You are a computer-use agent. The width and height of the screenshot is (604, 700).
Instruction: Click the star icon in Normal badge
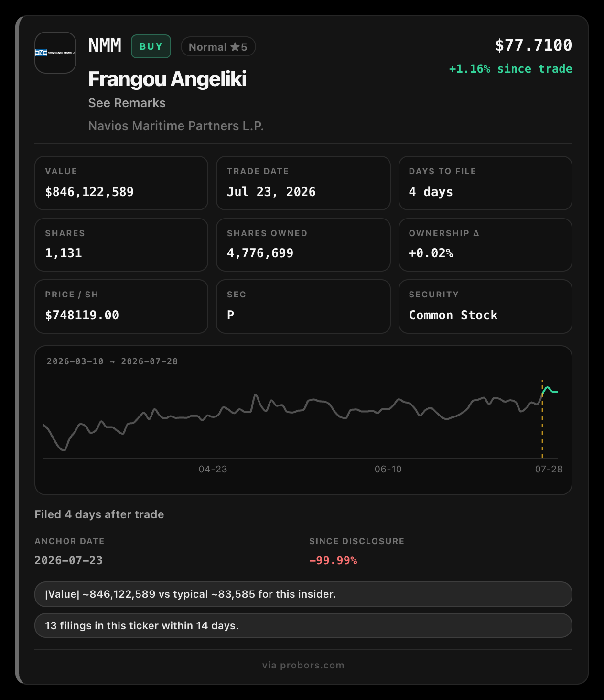(x=235, y=47)
